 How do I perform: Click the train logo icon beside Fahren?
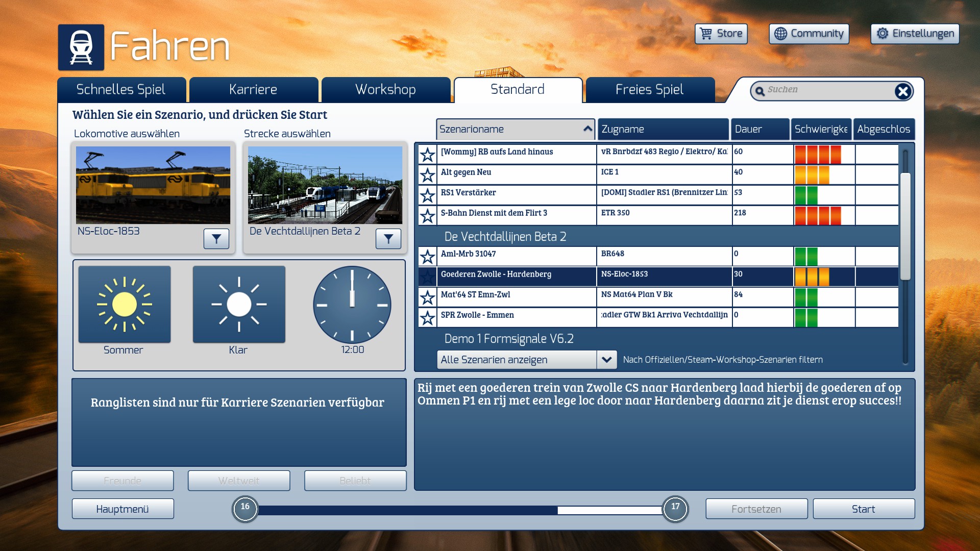coord(81,47)
